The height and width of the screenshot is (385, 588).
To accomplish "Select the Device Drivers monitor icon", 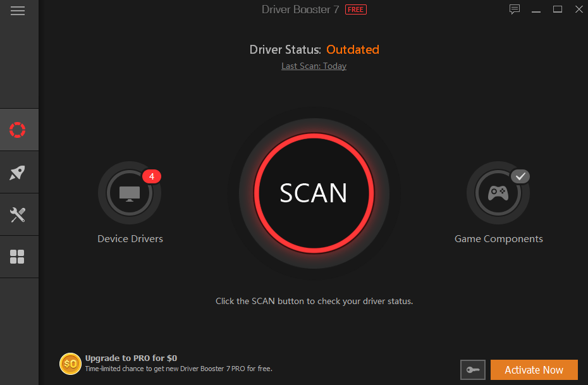I will (130, 193).
